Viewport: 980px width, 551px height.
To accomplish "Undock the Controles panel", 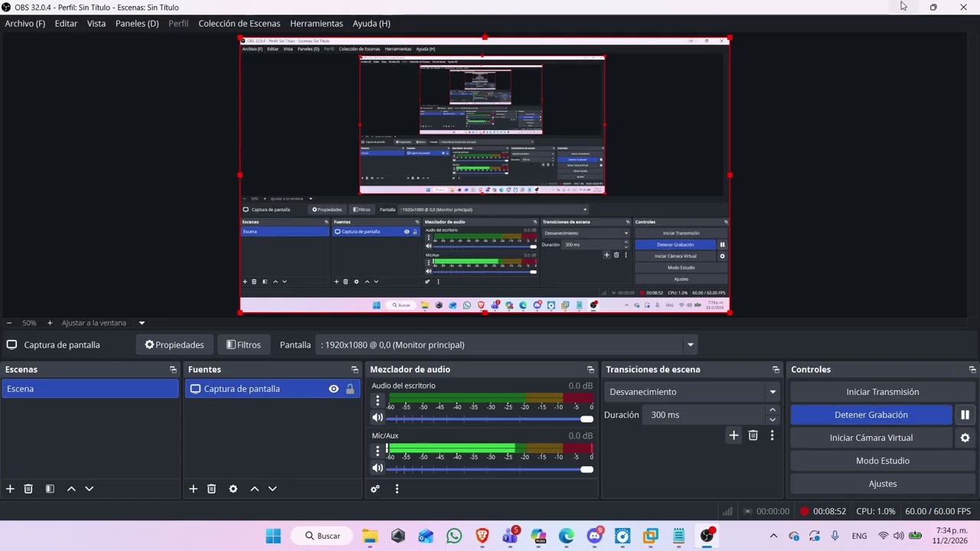I will tap(972, 370).
